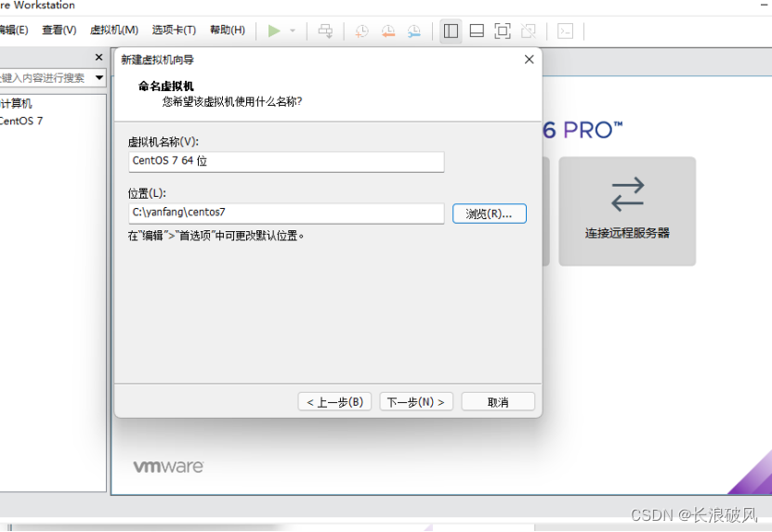The image size is (772, 532).
Task: Click the 取消 cancel button
Action: [x=498, y=402]
